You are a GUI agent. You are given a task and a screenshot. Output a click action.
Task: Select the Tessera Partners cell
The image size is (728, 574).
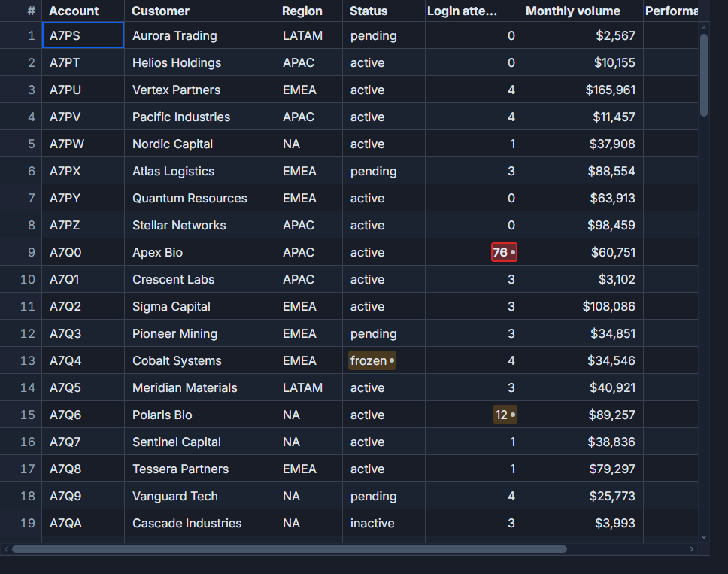(x=199, y=469)
